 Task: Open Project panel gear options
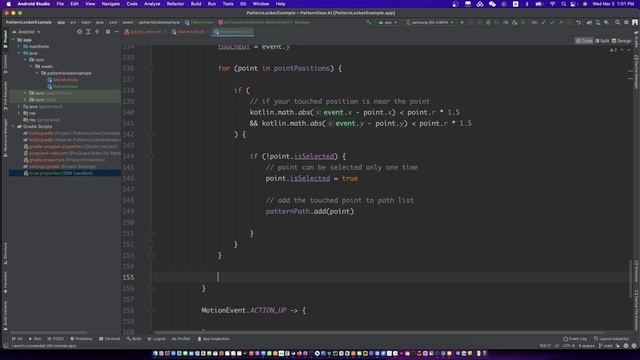[108, 31]
